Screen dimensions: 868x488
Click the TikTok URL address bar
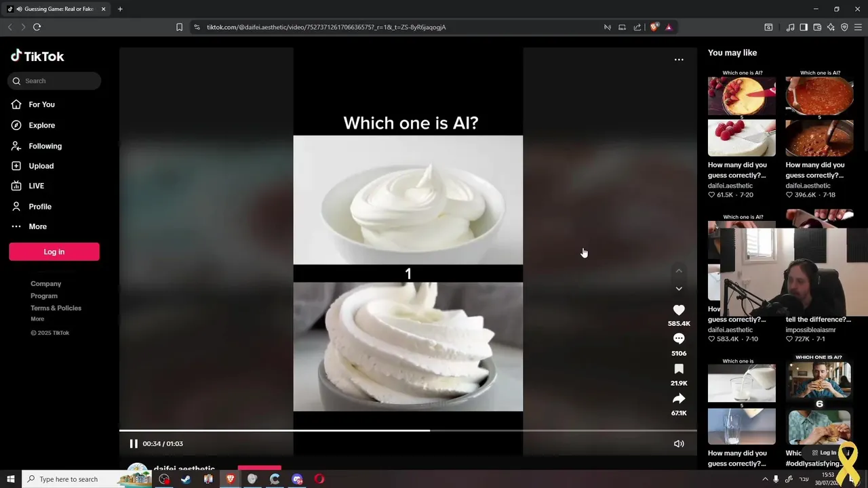coord(400,27)
